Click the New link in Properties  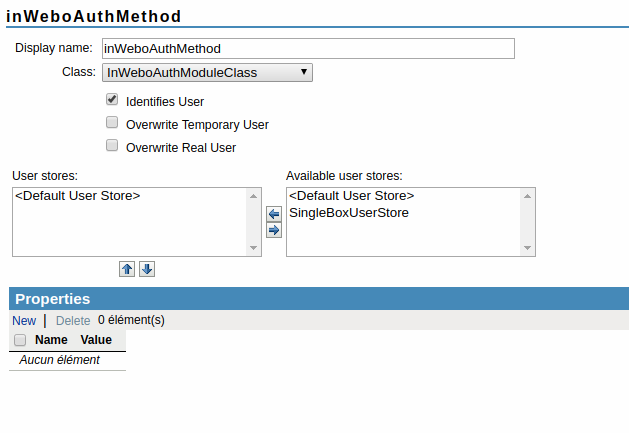click(24, 321)
